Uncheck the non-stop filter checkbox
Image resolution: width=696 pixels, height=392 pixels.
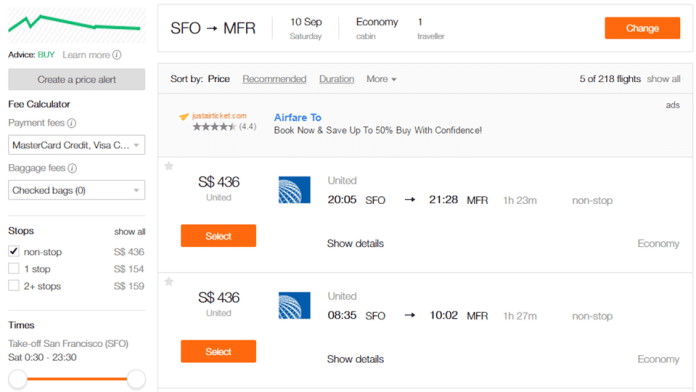[14, 251]
